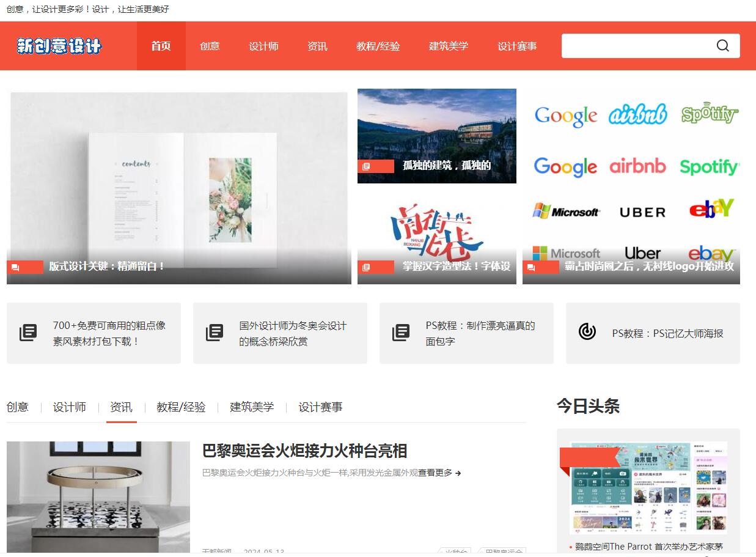
Task: Switch to the 创意 content tab
Action: click(18, 407)
